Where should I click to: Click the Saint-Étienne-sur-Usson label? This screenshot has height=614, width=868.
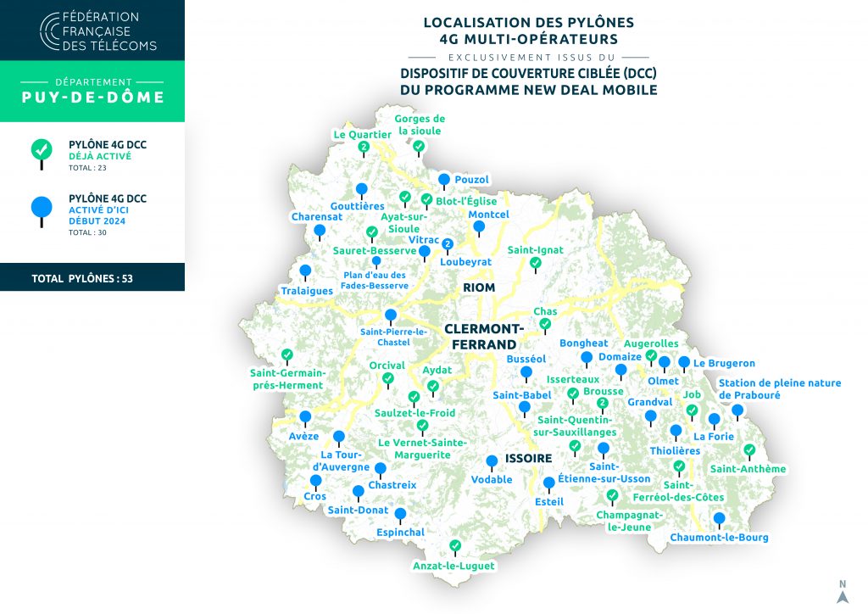point(604,472)
